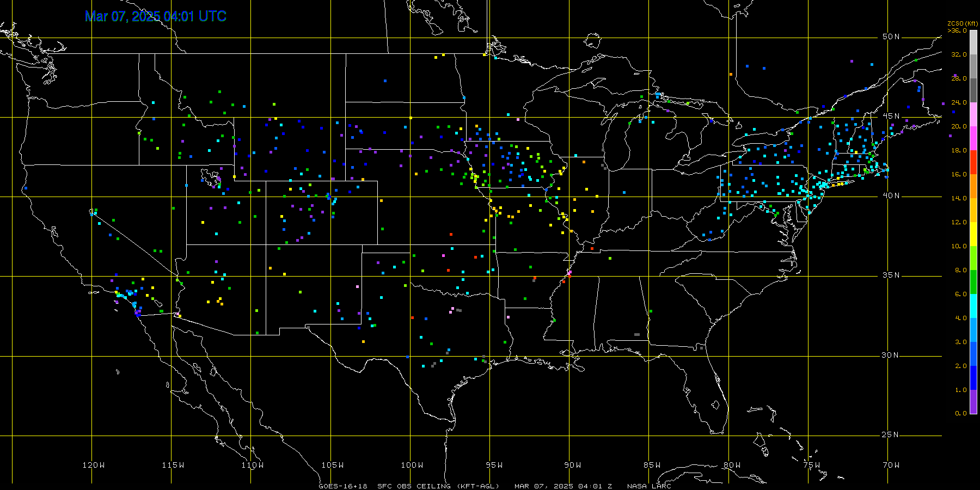Click the '12.0' legend label
This screenshot has height=490, width=980.
point(959,222)
